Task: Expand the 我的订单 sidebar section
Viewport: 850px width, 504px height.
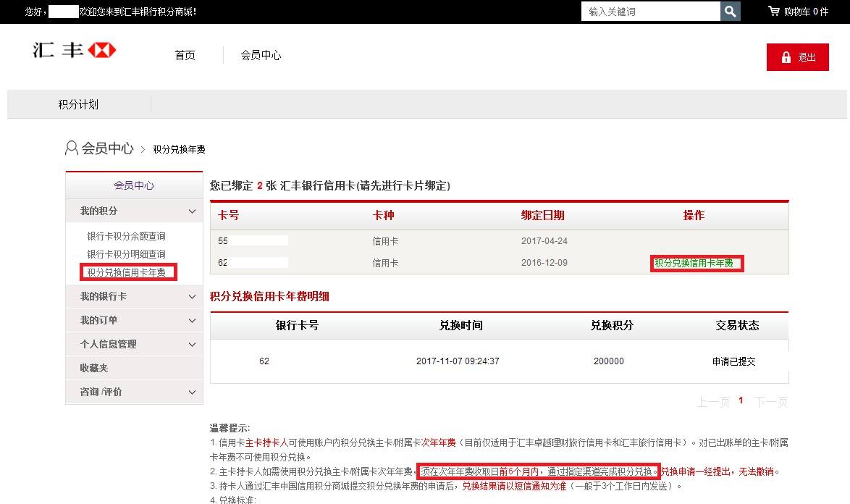Action: [x=134, y=320]
